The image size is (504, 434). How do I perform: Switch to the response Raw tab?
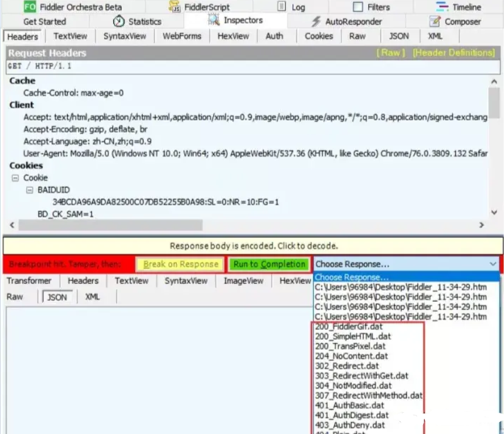(x=15, y=297)
